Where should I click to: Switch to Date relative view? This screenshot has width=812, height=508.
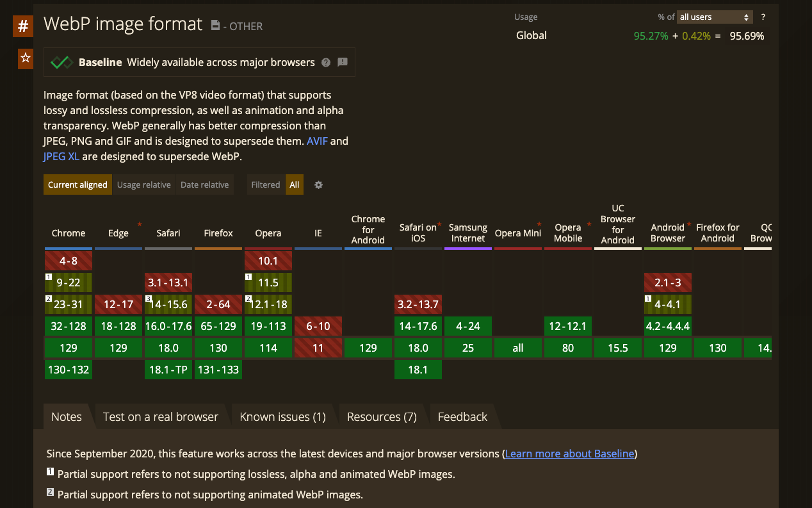204,184
